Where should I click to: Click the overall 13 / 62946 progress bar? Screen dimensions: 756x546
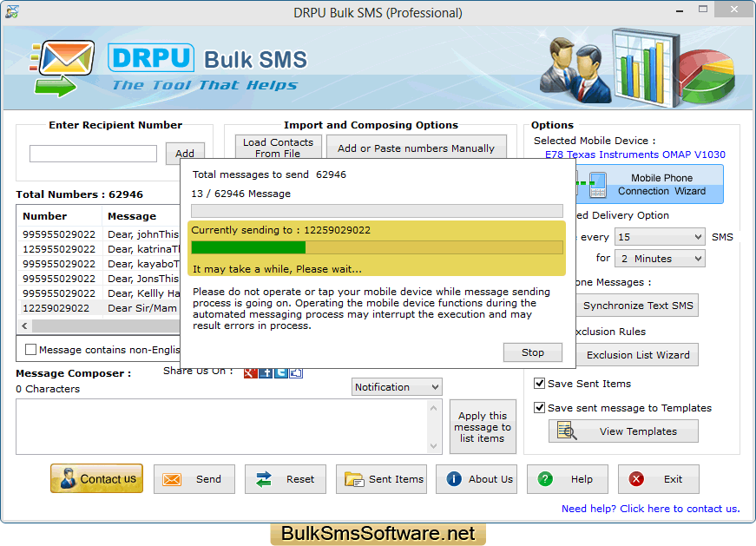pos(377,211)
